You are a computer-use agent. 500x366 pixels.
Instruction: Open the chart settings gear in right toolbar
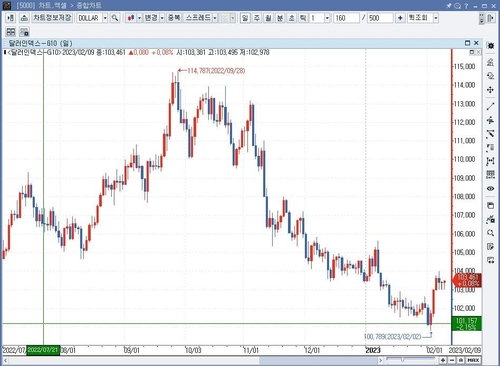[490, 45]
